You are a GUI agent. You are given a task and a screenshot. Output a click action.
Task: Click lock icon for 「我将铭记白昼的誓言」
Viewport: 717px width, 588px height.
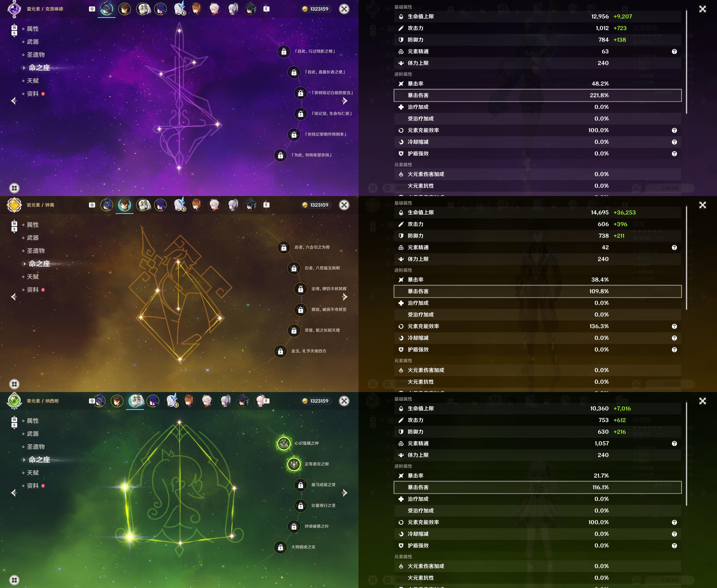coord(301,93)
